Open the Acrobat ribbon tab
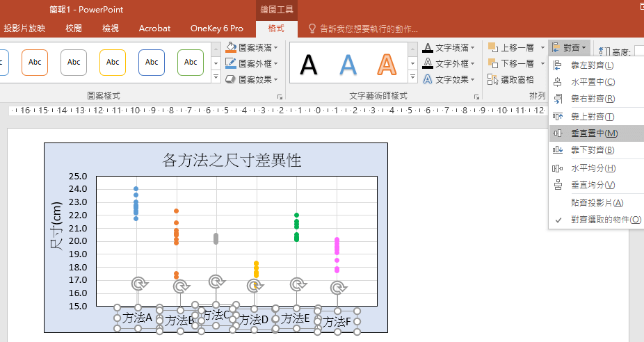Screen dimensions: 644x342 (154, 28)
